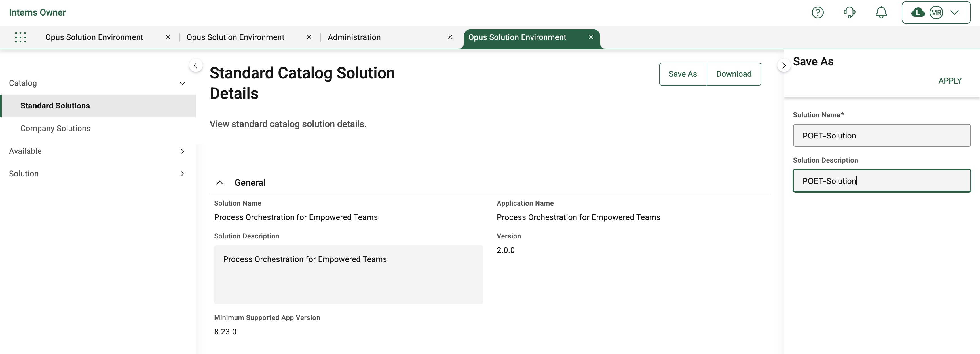
Task: Click the Minimum Supported App Version label
Action: 267,317
